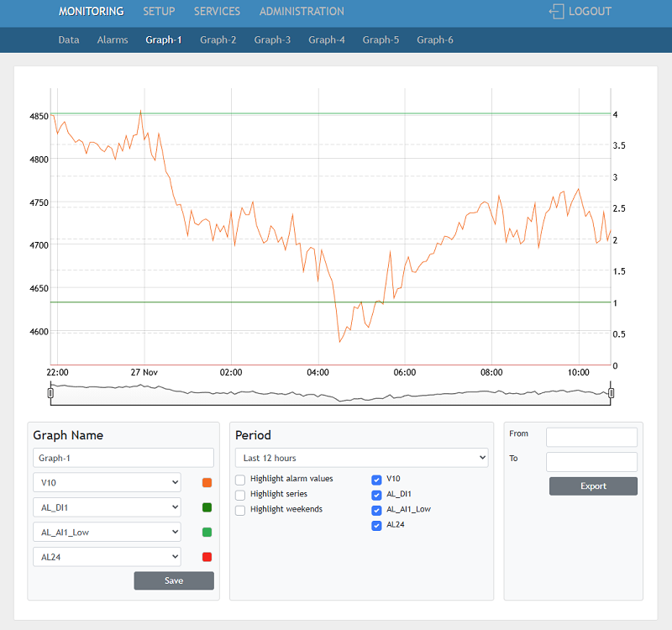
Task: Open the Last 12 hours period dropdown
Action: click(x=362, y=458)
